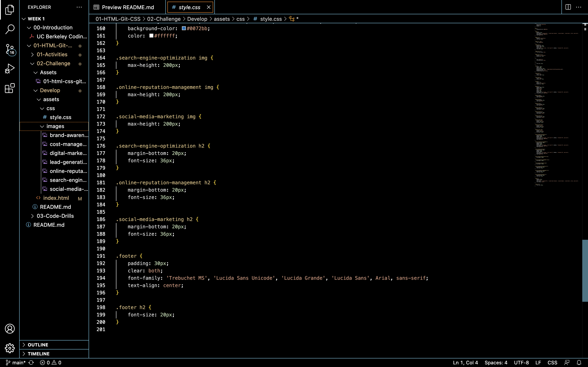Expand the TIMELINE section

tap(38, 354)
